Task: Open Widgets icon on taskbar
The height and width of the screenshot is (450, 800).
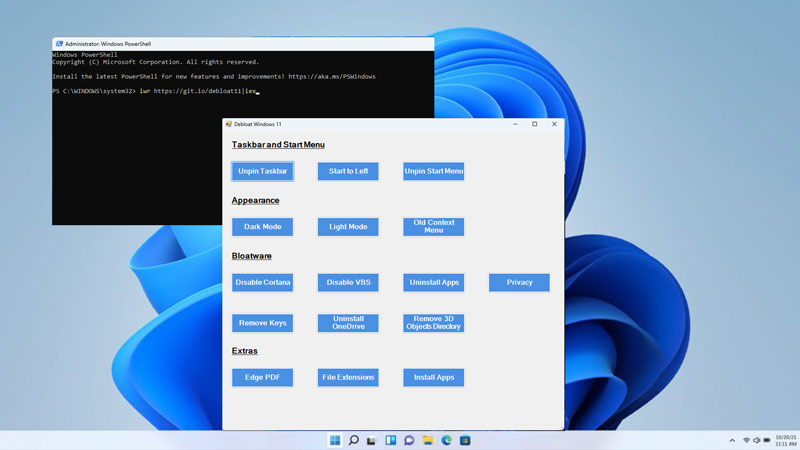Action: click(390, 440)
